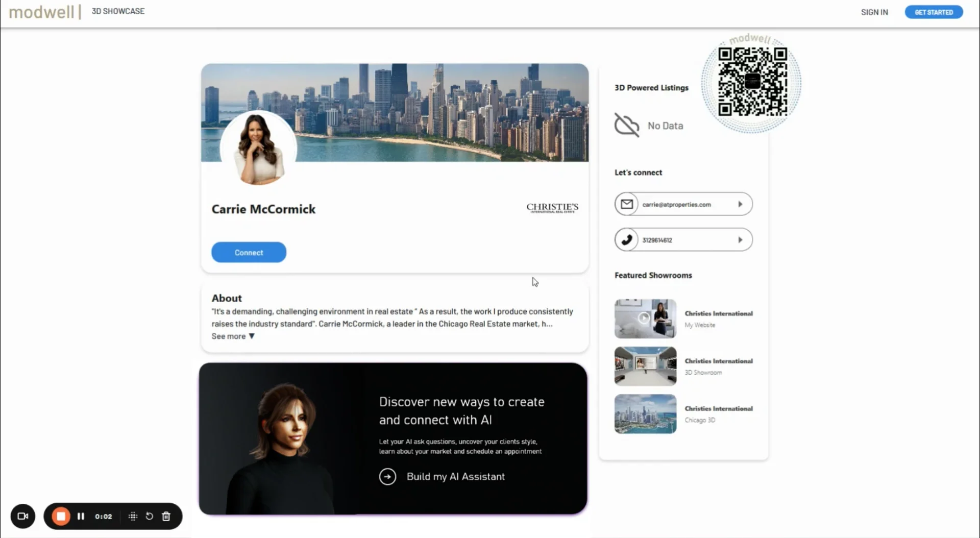This screenshot has height=538, width=980.
Task: Pause the screen recording
Action: 81,516
